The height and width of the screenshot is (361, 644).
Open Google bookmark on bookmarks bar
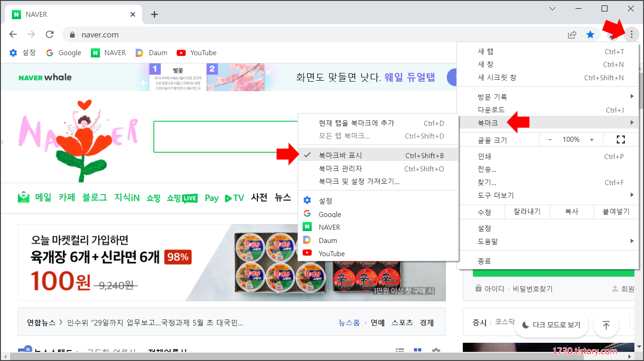click(x=63, y=53)
